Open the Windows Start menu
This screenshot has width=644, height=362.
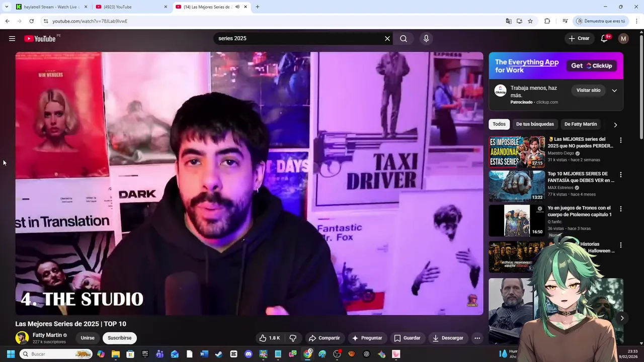coord(11,354)
